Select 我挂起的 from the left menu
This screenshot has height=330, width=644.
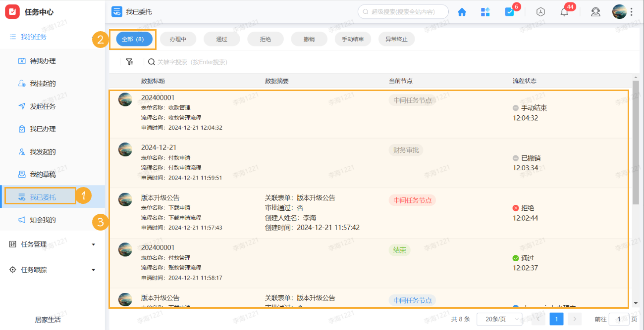click(43, 83)
